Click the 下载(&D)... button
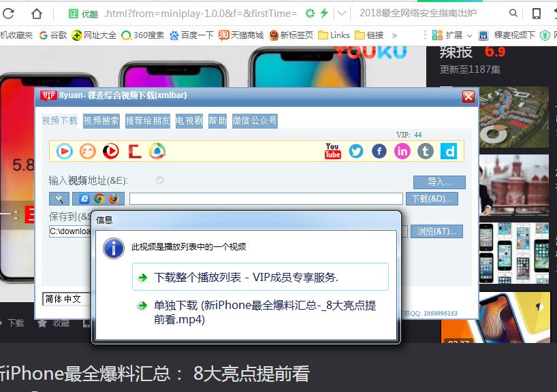Screen dimensions: 557x392 pos(432,199)
